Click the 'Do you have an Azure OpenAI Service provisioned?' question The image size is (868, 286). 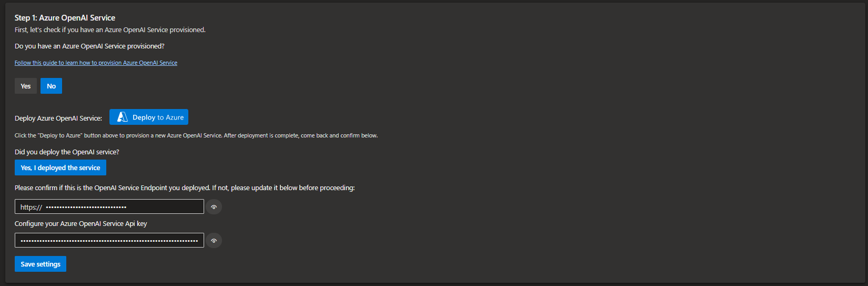(x=89, y=46)
